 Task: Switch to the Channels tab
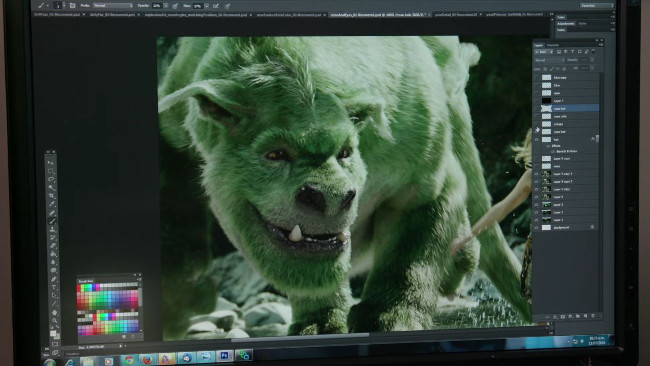click(553, 45)
